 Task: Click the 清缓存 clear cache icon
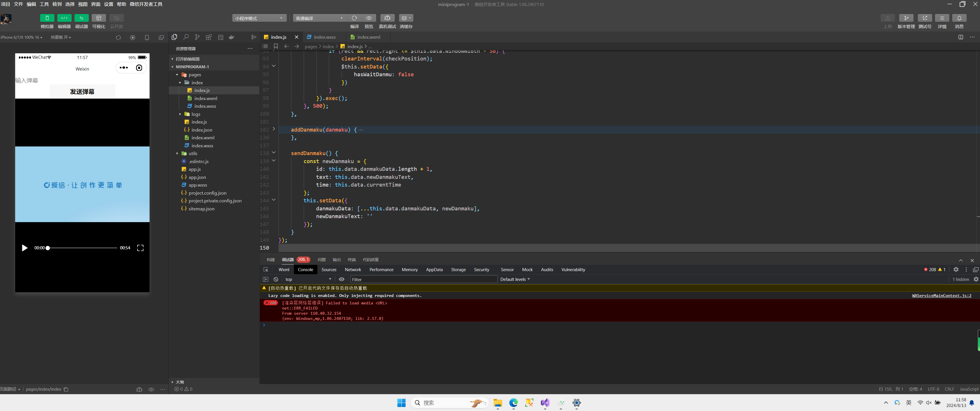pos(406,18)
